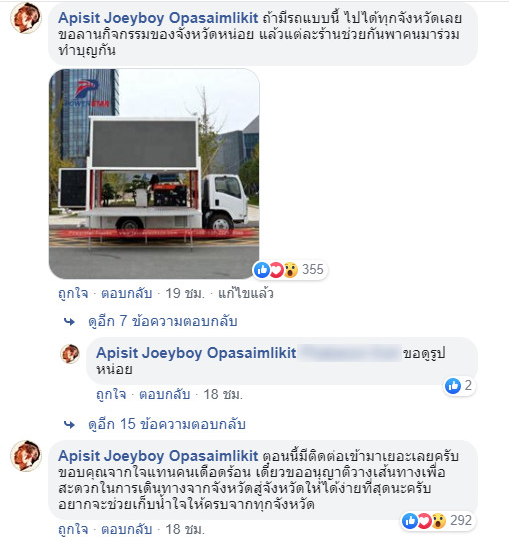The height and width of the screenshot is (550, 530).
Task: Expand "ดูอีก 15 ข้อความตอบกลับ" replies
Action: coord(167,424)
